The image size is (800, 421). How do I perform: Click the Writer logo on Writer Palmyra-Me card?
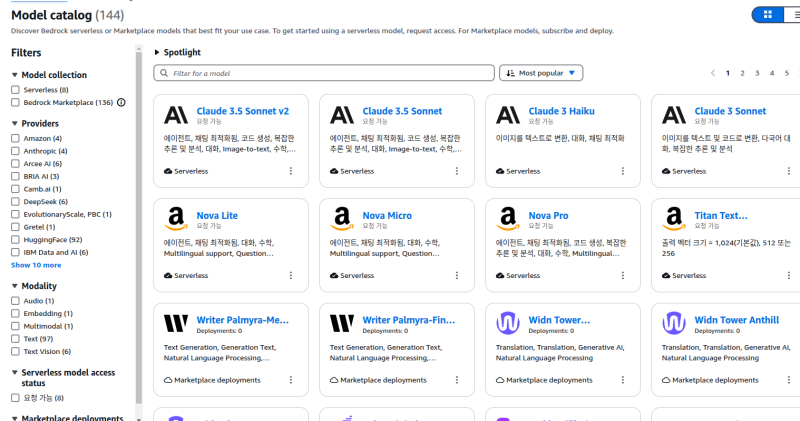point(175,323)
